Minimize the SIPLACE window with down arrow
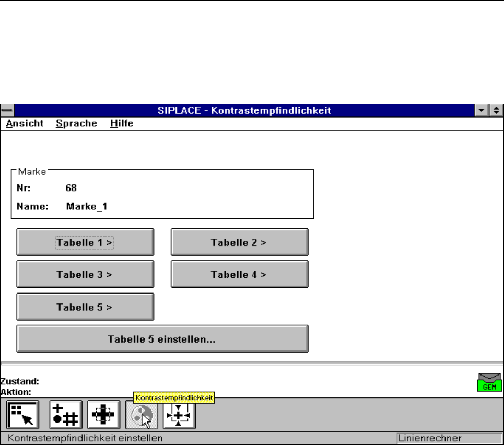This screenshot has width=504, height=445. coord(482,111)
